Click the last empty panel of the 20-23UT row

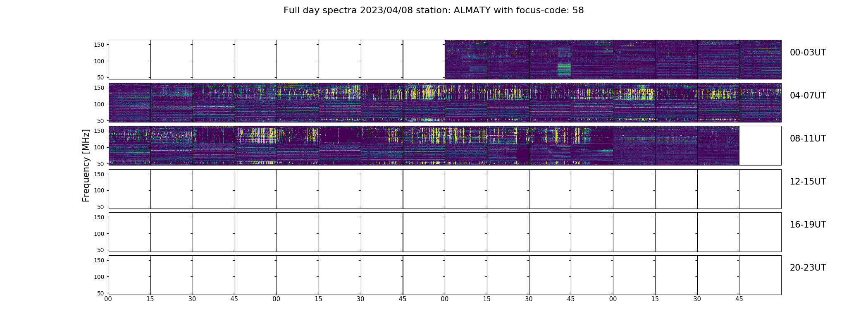coord(760,275)
